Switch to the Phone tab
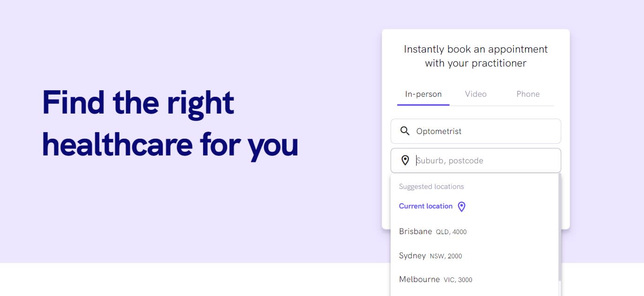The image size is (644, 296). point(528,94)
